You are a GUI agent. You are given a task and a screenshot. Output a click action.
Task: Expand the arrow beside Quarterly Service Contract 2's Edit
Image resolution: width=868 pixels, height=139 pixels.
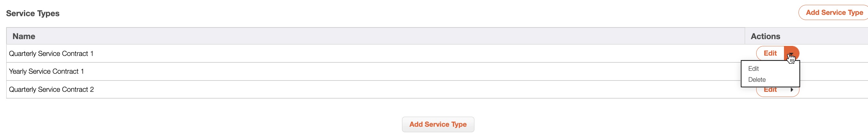click(791, 90)
